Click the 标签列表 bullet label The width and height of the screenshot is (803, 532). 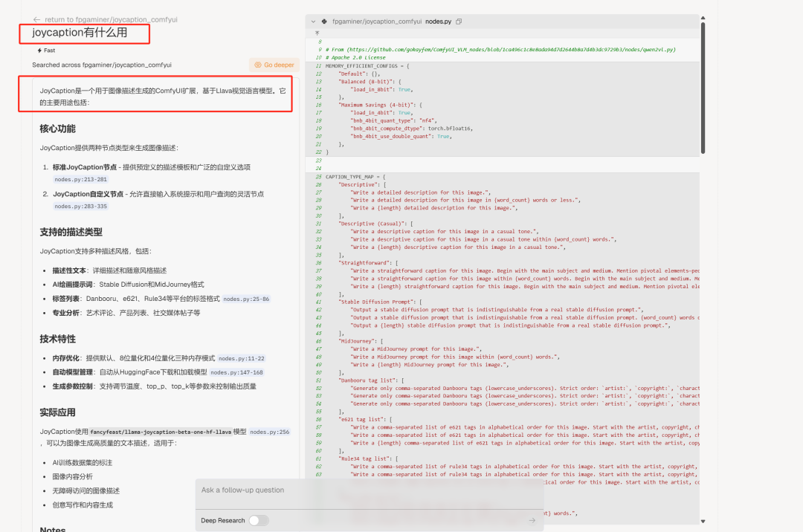pos(66,298)
